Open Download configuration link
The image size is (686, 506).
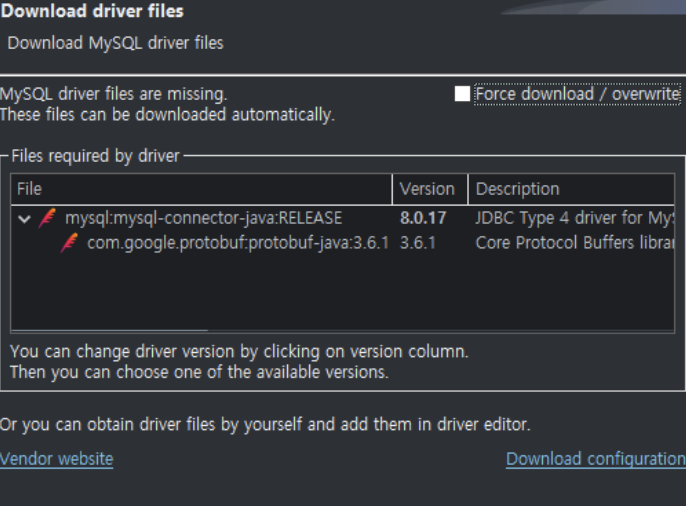(596, 459)
